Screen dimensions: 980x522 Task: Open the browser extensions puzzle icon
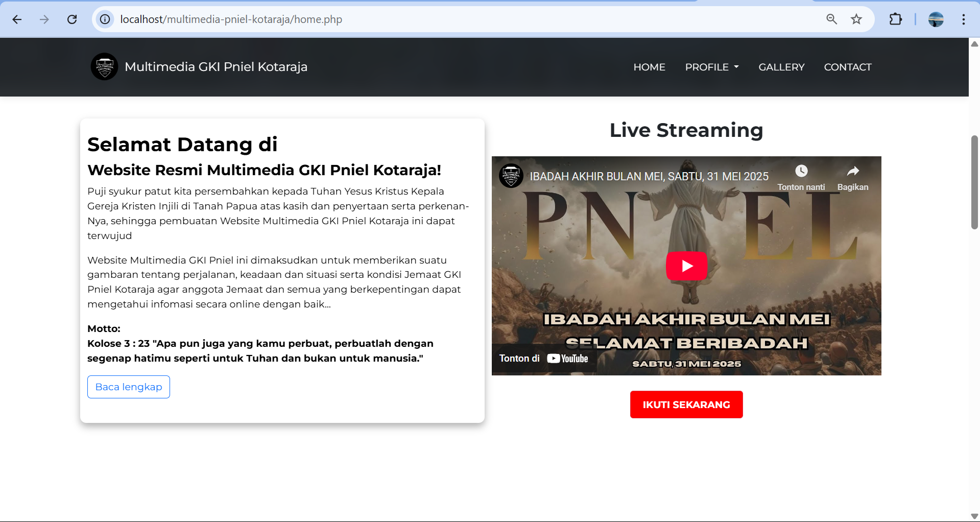[896, 19]
